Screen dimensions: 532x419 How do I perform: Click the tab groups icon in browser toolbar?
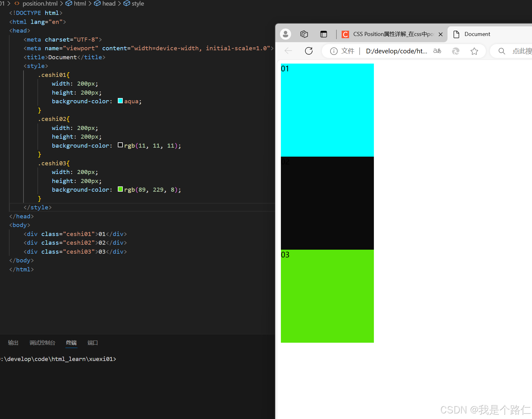pos(304,34)
